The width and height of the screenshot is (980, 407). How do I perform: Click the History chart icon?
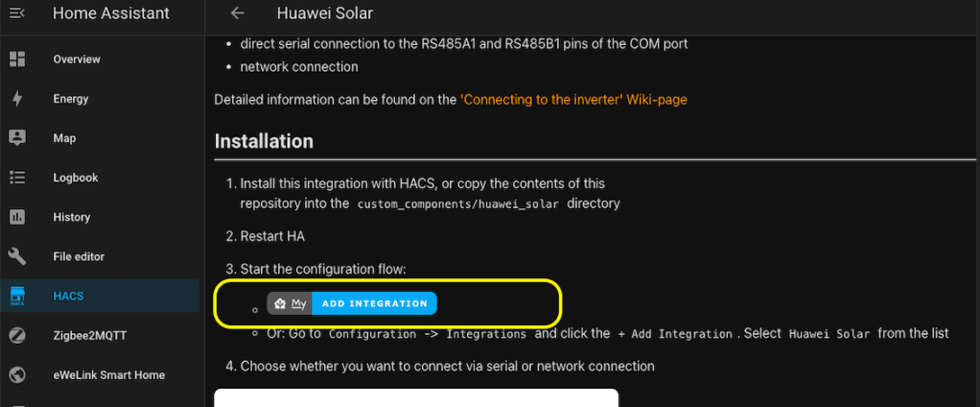(x=16, y=217)
